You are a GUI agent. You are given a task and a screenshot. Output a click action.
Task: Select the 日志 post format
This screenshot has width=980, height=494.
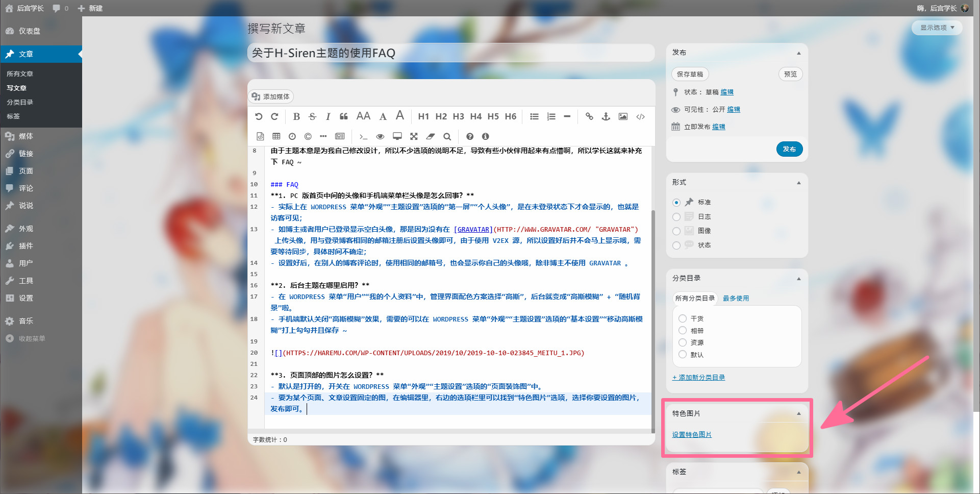[676, 217]
